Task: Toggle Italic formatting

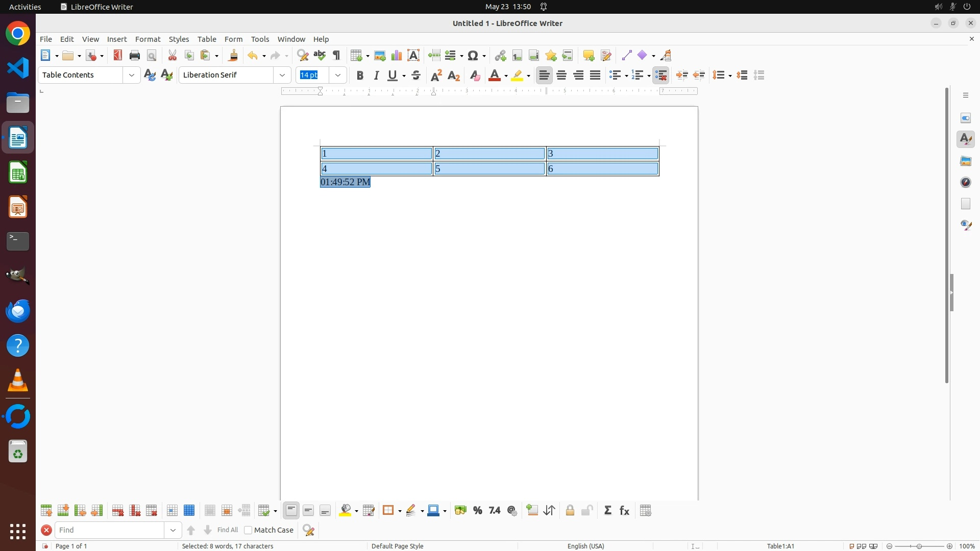Action: pos(377,76)
